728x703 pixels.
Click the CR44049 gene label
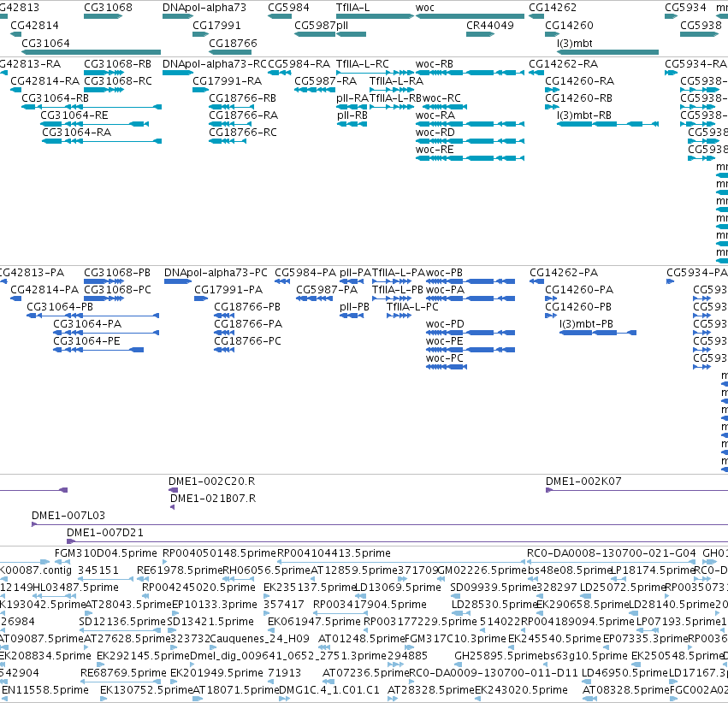point(490,25)
